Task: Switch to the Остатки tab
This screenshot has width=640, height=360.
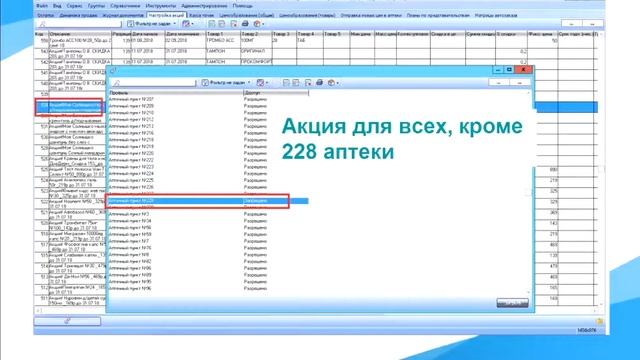Action: pos(45,15)
